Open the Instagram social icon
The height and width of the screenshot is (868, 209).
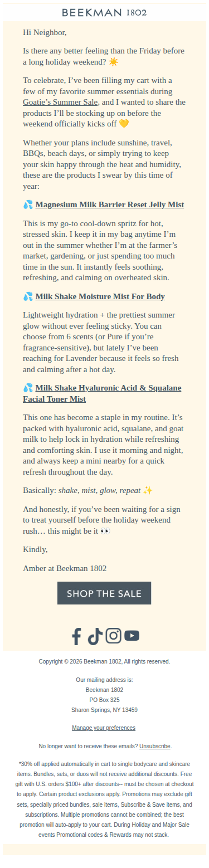(113, 636)
